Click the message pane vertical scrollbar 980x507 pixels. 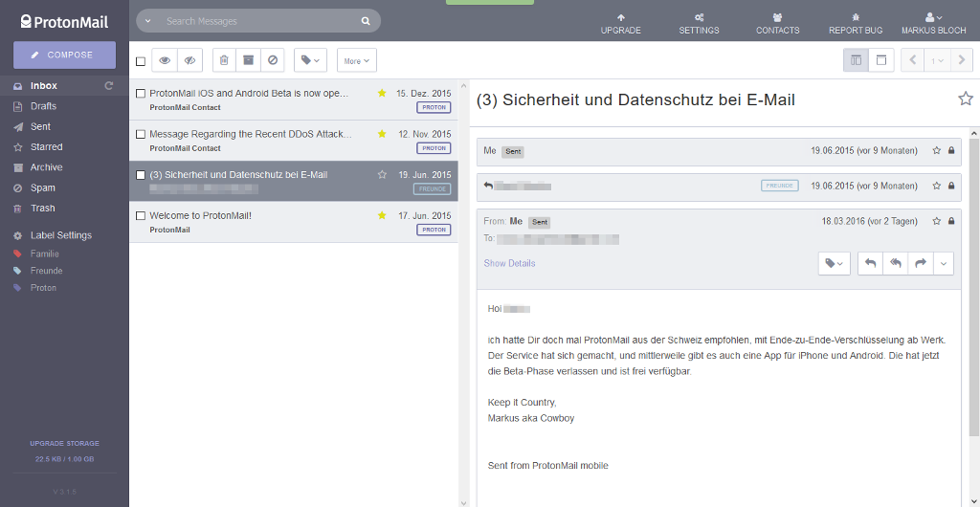click(973, 287)
